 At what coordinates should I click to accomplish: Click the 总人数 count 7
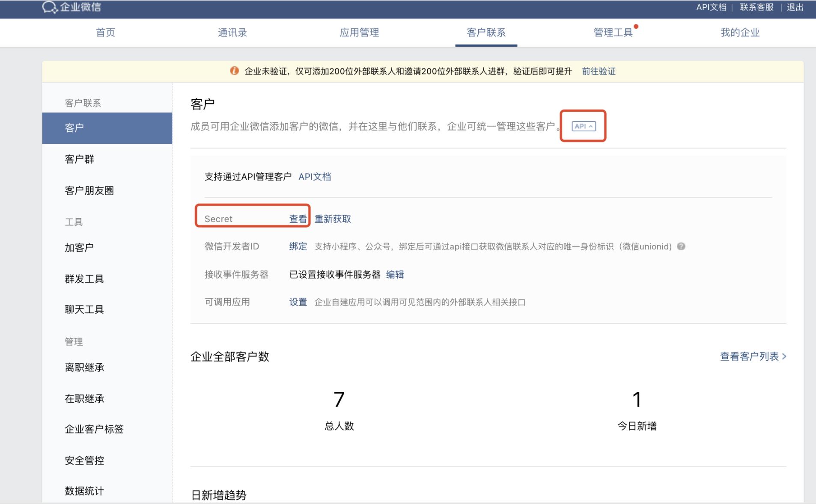(339, 399)
